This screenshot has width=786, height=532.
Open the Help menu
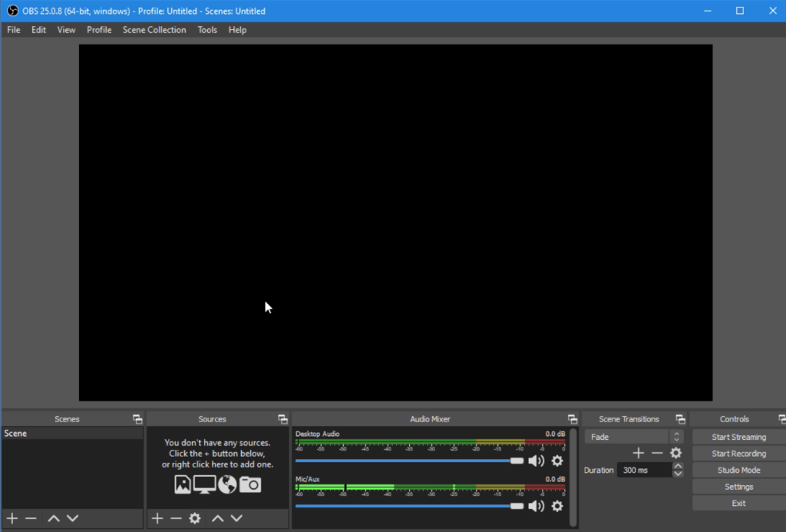[x=238, y=30]
